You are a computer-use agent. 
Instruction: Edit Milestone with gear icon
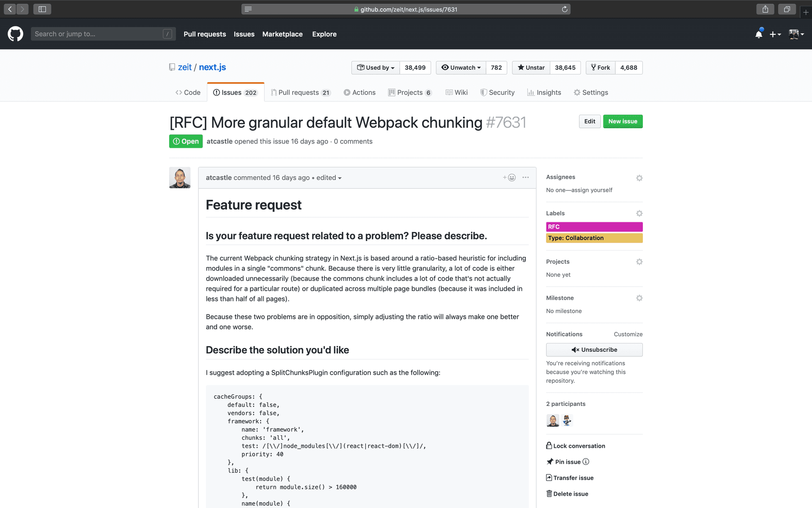pyautogui.click(x=639, y=298)
